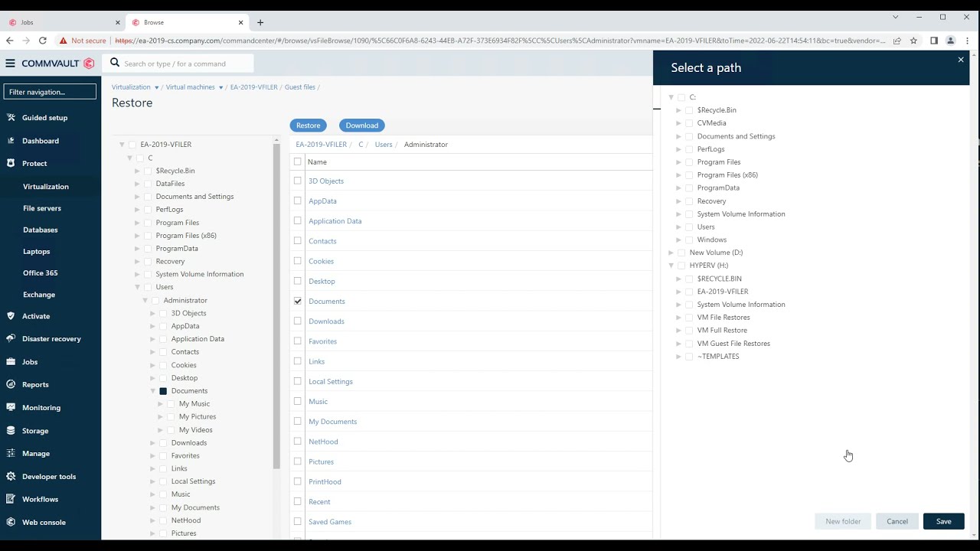980x551 pixels.
Task: Open the browser profile icon
Action: (x=950, y=41)
